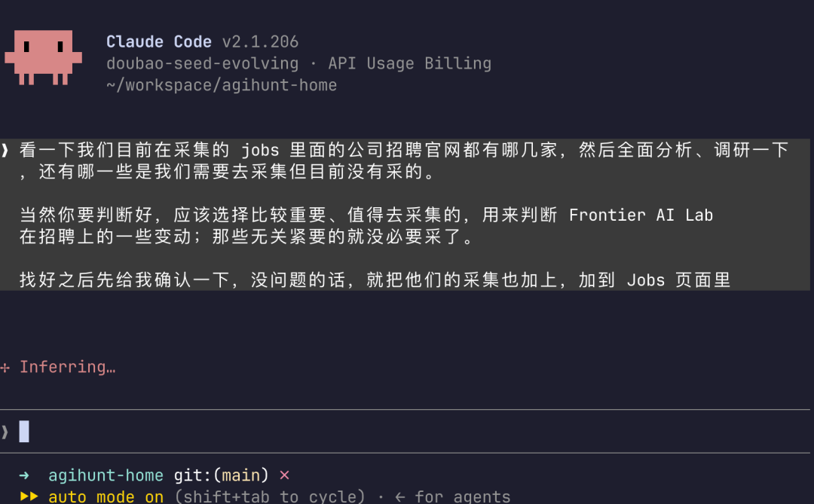Click the green arrow before agihunt-home
Image resolution: width=814 pixels, height=504 pixels.
pos(24,475)
